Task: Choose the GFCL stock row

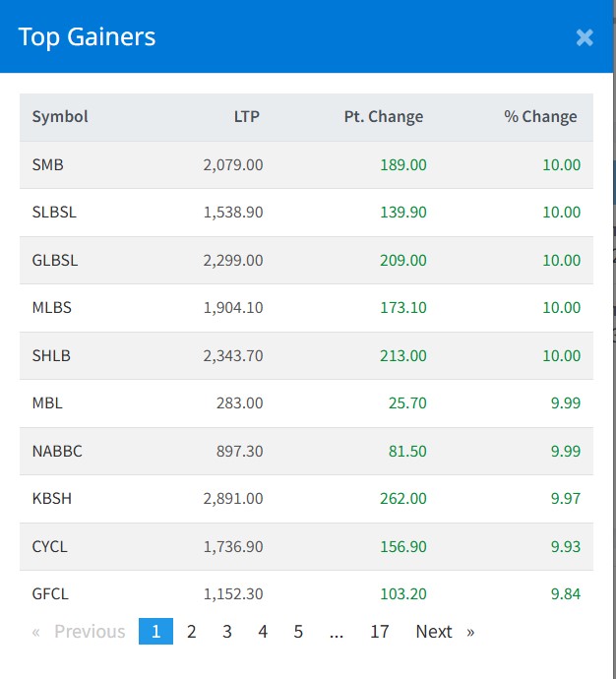Action: click(50, 593)
